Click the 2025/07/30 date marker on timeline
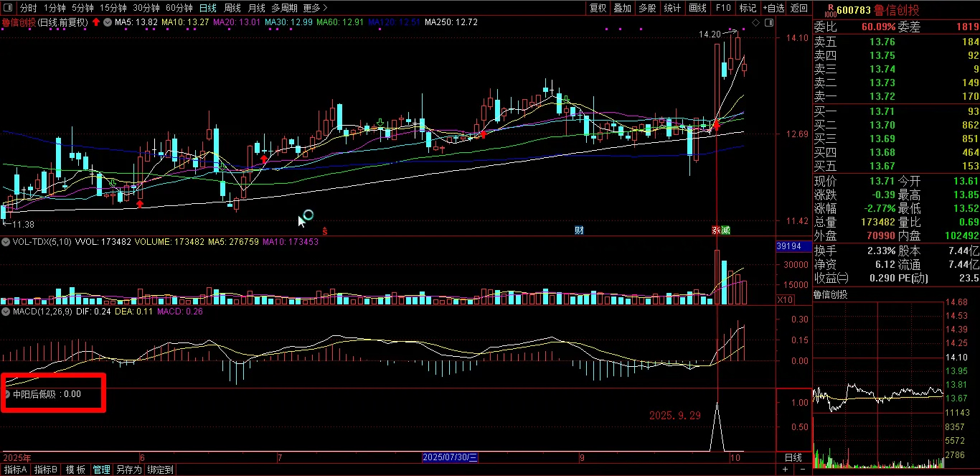980x476 pixels. tap(451, 457)
